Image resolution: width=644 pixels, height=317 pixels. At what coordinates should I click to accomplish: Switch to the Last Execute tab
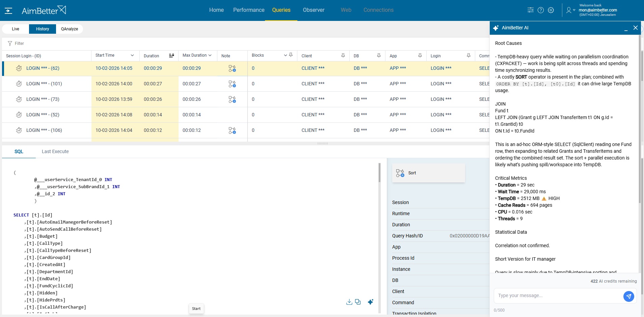click(x=55, y=152)
